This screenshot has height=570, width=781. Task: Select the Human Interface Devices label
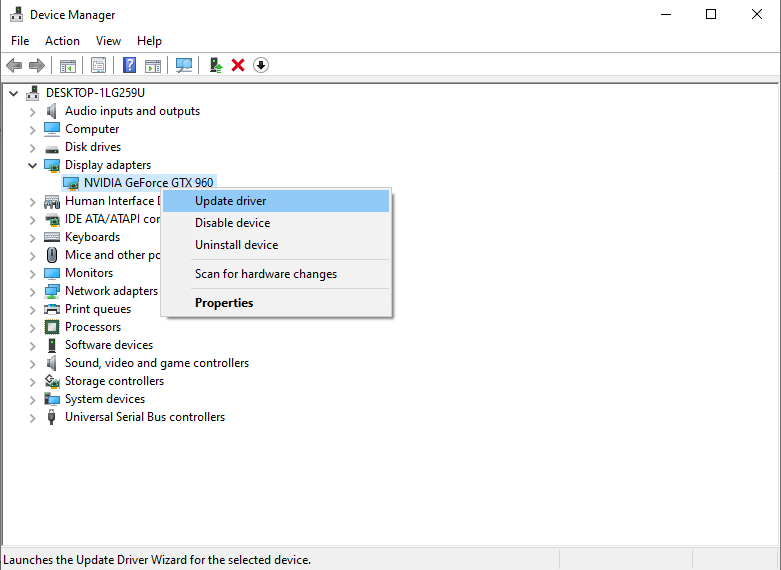click(x=112, y=201)
